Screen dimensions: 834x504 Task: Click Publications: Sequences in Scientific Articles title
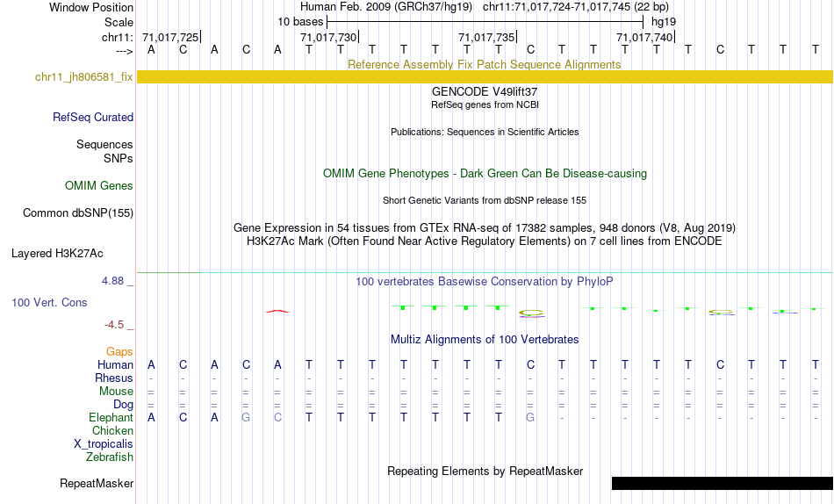tap(485, 132)
